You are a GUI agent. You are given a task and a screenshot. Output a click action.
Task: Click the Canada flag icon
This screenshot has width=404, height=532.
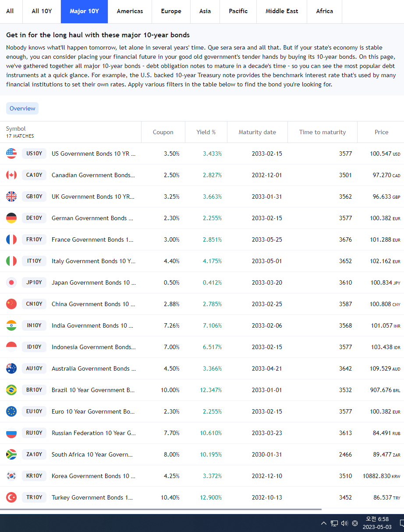(11, 175)
